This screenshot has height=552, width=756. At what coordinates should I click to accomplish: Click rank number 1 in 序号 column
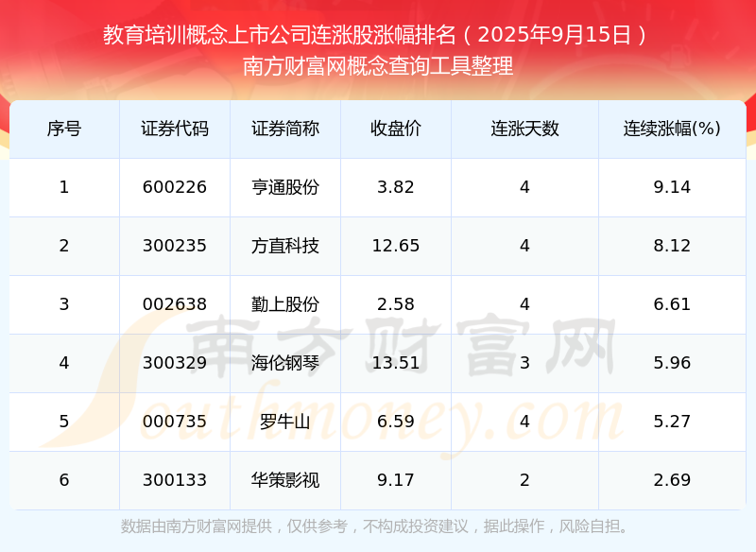(x=64, y=187)
